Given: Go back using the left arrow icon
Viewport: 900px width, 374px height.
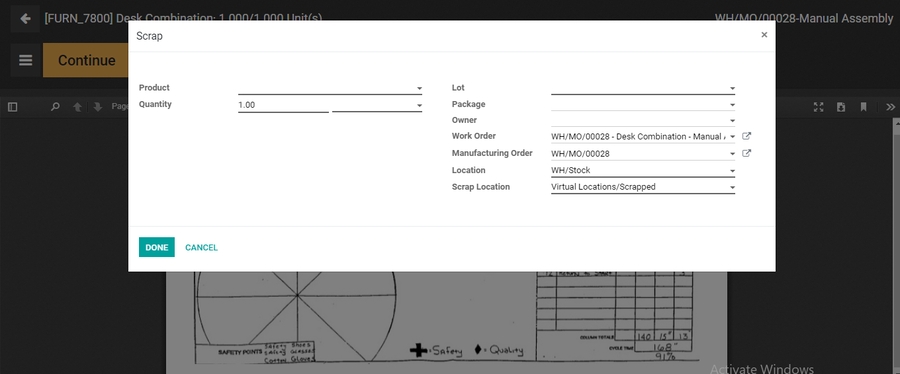Looking at the screenshot, I should pos(25,19).
